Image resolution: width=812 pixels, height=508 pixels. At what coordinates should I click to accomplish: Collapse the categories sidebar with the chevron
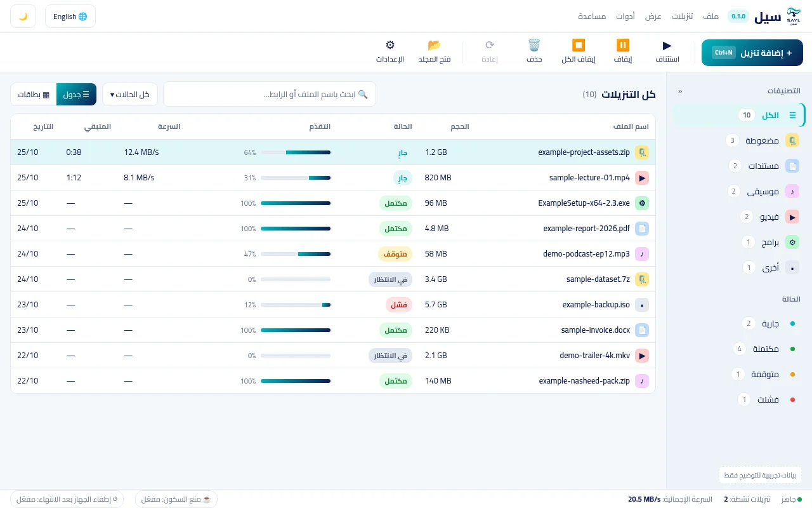click(x=680, y=91)
